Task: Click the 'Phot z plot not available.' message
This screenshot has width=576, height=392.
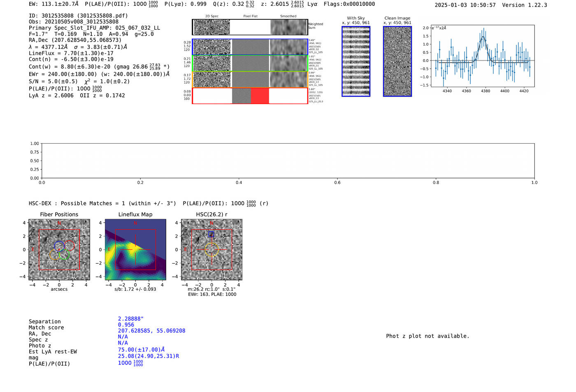Action: tap(428, 336)
